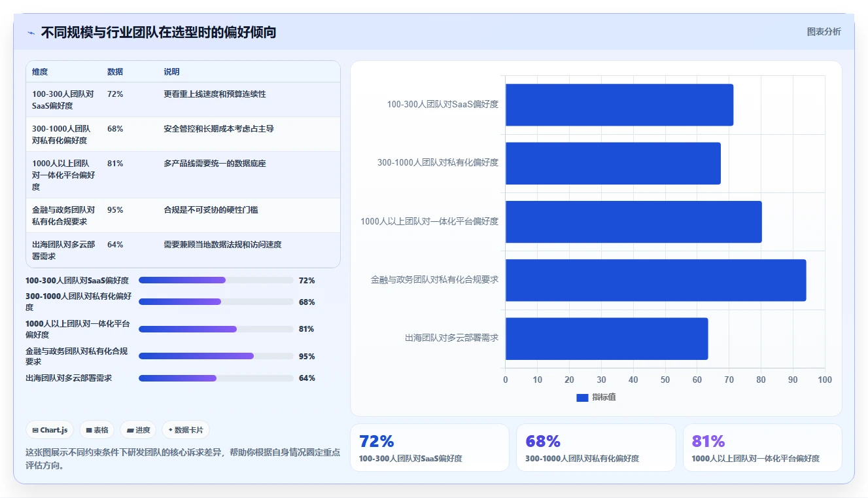Click the chart bar for 1000人以上团队对一体化平台偏好度

633,221
